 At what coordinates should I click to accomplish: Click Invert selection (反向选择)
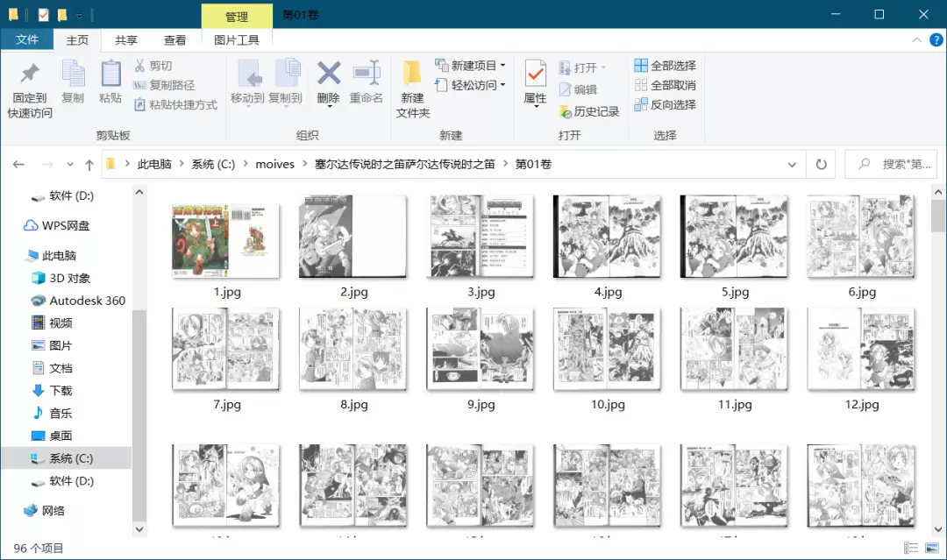point(665,104)
